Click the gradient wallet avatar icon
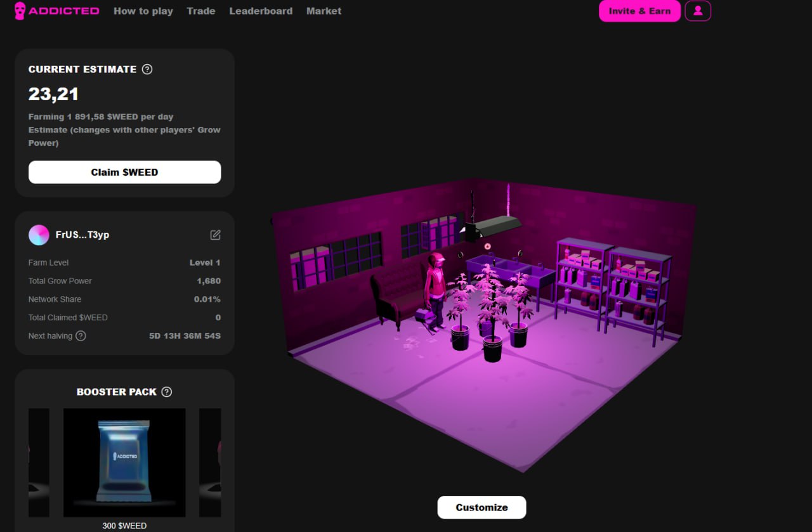The width and height of the screenshot is (812, 532). tap(39, 235)
